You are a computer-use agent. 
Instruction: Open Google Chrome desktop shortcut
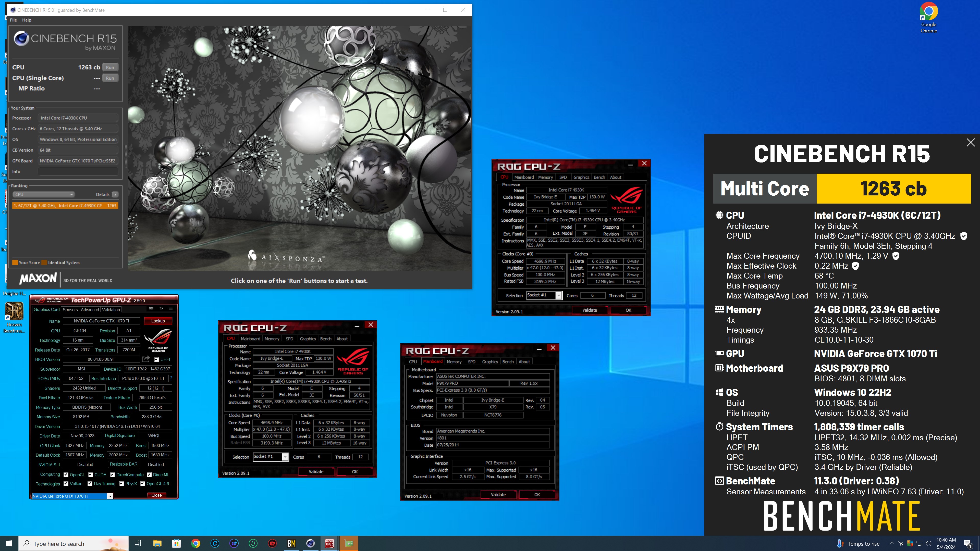coord(929,18)
